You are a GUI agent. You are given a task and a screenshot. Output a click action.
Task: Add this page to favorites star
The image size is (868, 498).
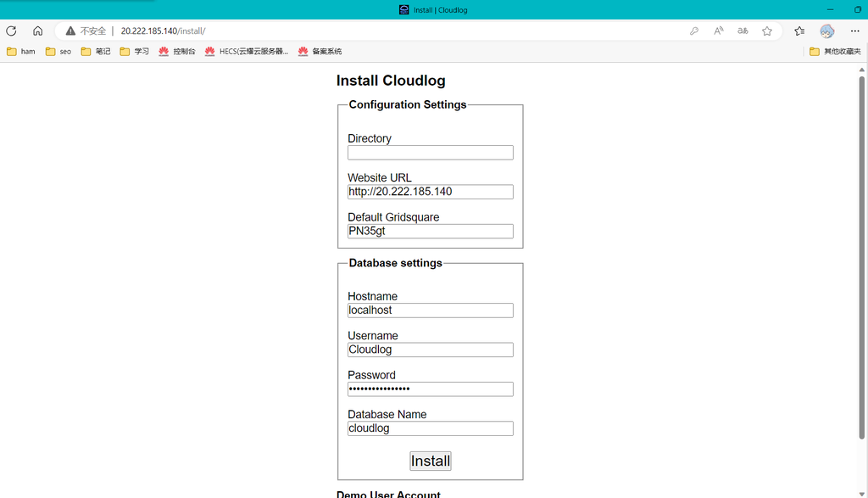(766, 31)
